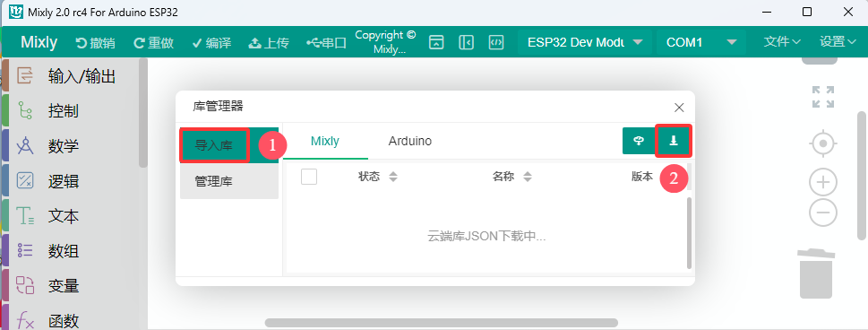Open the COM1 port dropdown
The image size is (868, 330).
tap(701, 42)
